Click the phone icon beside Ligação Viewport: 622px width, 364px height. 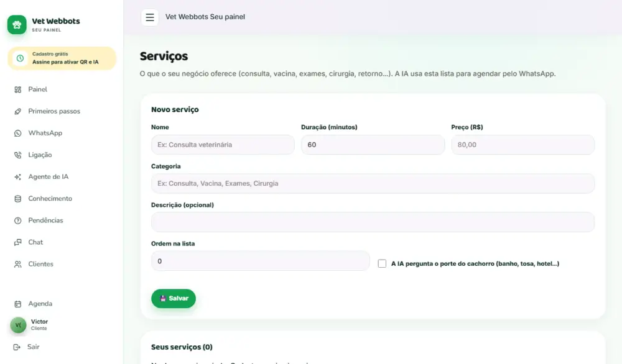[18, 155]
